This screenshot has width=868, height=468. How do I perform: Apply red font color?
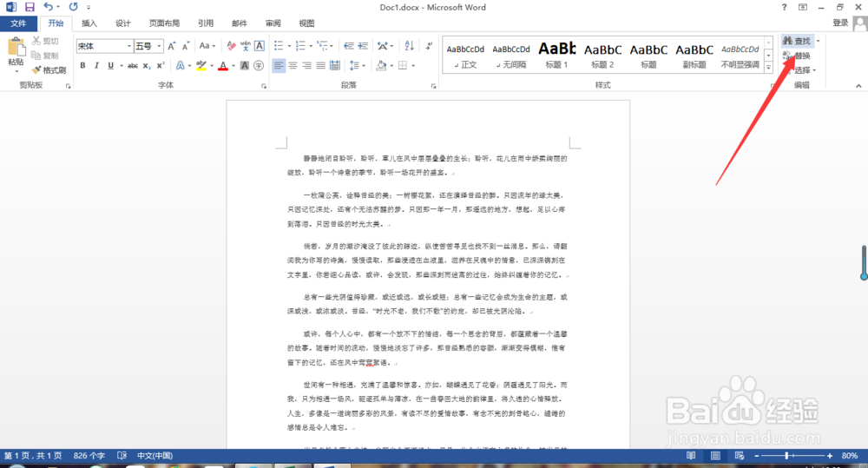[223, 65]
